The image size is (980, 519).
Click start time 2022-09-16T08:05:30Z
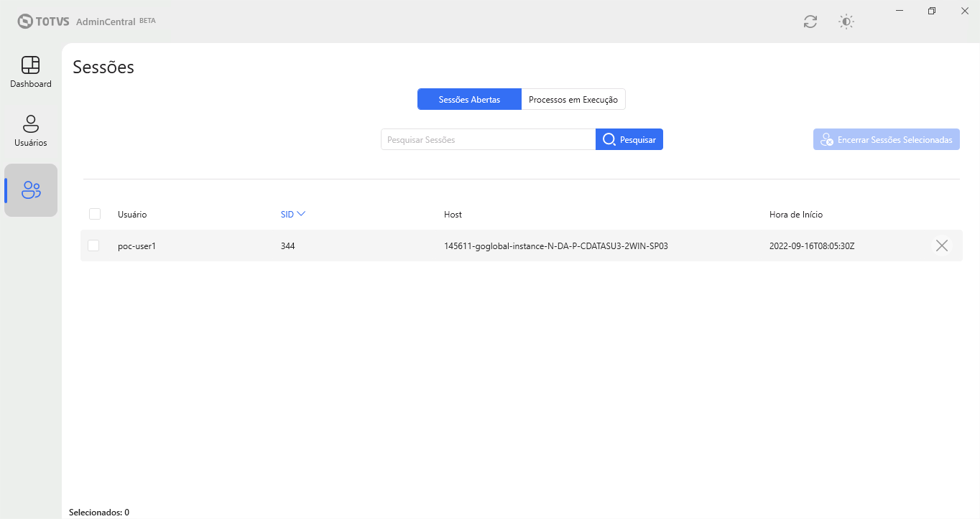coord(812,246)
